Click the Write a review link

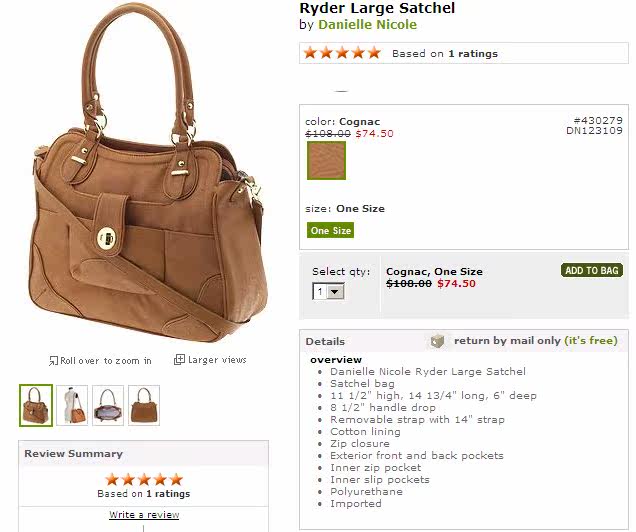[144, 515]
